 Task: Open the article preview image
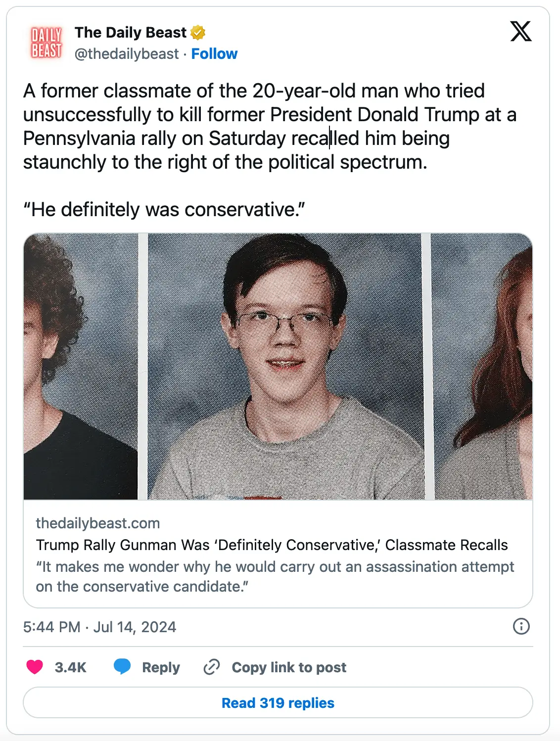(x=278, y=366)
